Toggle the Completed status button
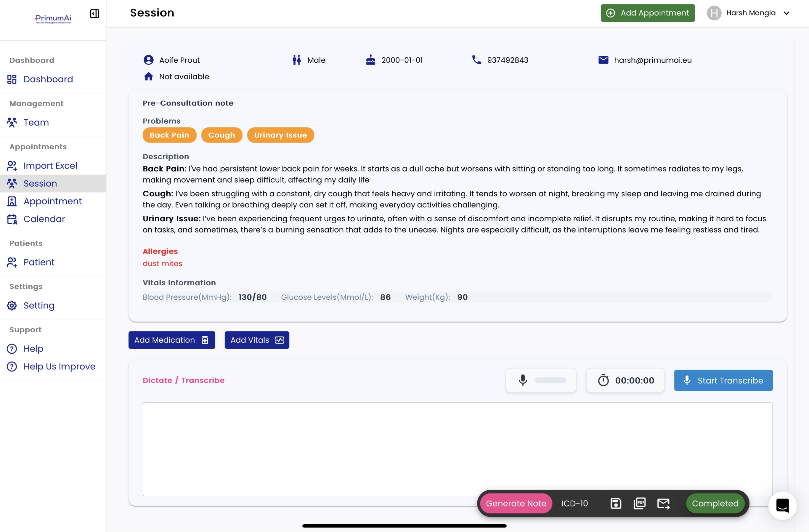809x532 pixels. [x=715, y=503]
